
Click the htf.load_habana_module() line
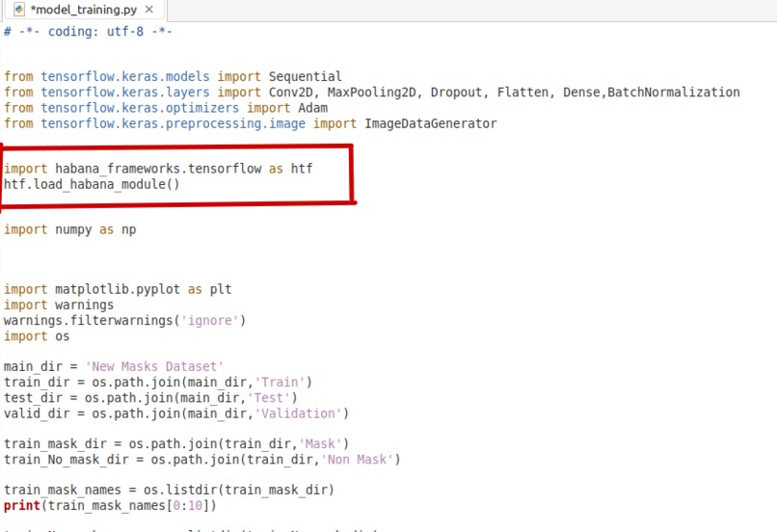tap(92, 184)
